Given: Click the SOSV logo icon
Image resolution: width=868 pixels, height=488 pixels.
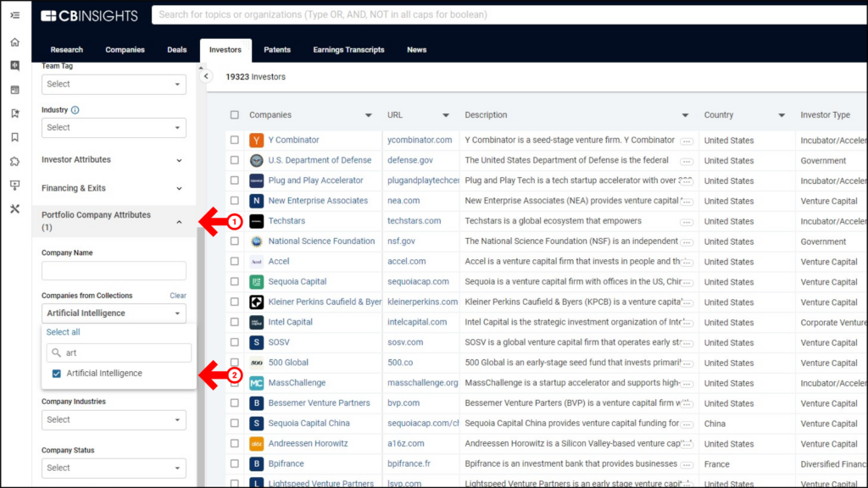Looking at the screenshot, I should [256, 342].
